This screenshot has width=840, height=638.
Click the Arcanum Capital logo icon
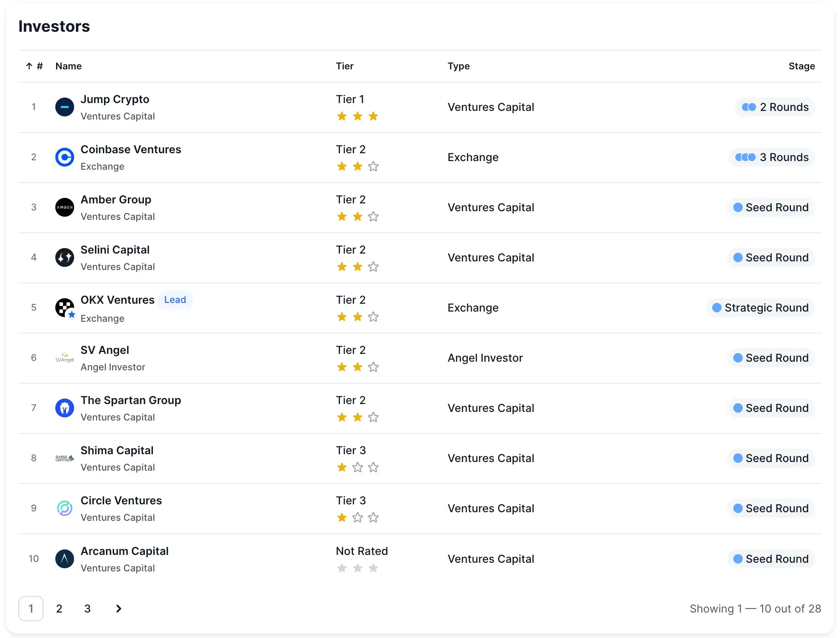(65, 559)
